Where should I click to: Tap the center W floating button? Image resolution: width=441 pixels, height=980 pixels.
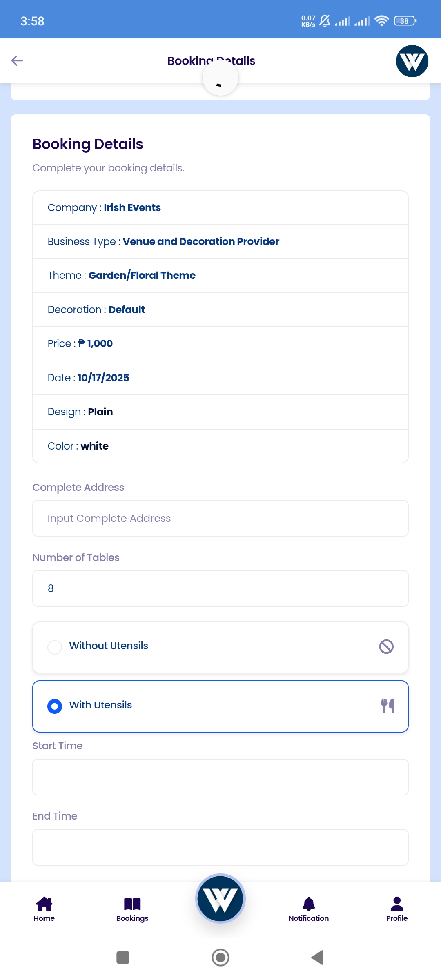pyautogui.click(x=220, y=899)
